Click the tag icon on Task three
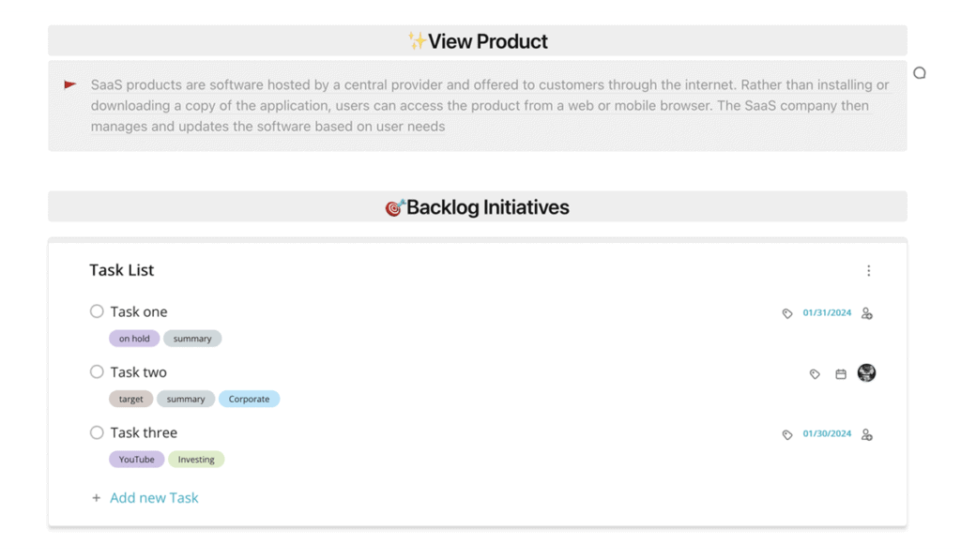 click(786, 433)
